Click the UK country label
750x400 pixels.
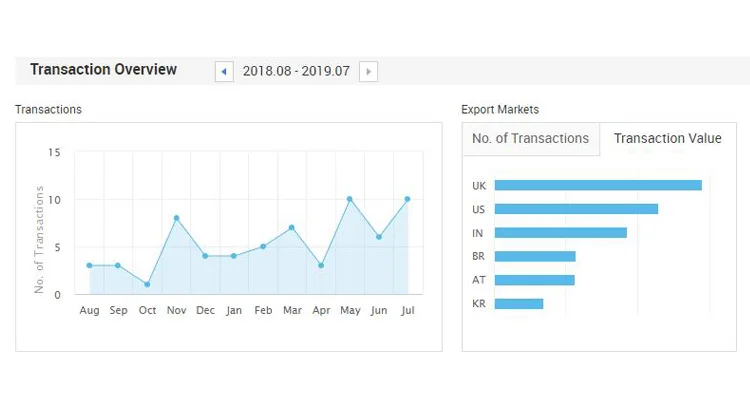[479, 186]
